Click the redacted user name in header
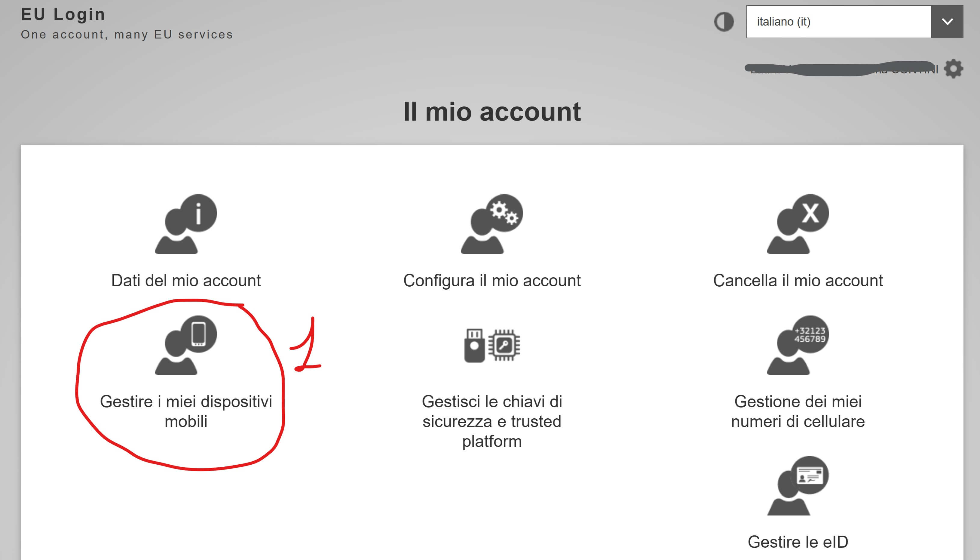This screenshot has height=560, width=980. (842, 69)
